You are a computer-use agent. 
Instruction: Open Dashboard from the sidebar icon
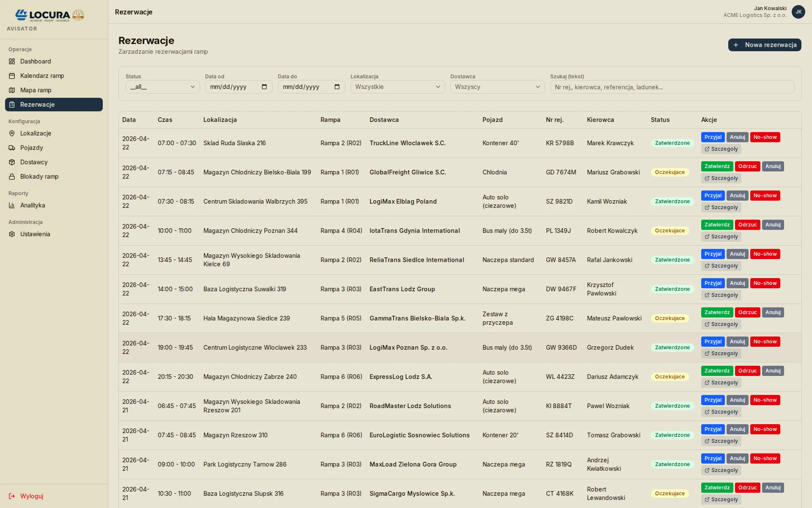[12, 61]
